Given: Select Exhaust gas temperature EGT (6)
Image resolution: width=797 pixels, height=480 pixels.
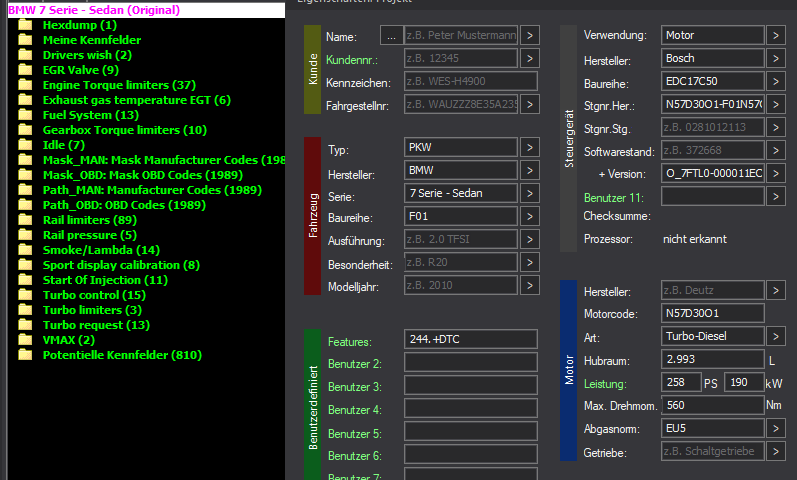Looking at the screenshot, I should 137,100.
